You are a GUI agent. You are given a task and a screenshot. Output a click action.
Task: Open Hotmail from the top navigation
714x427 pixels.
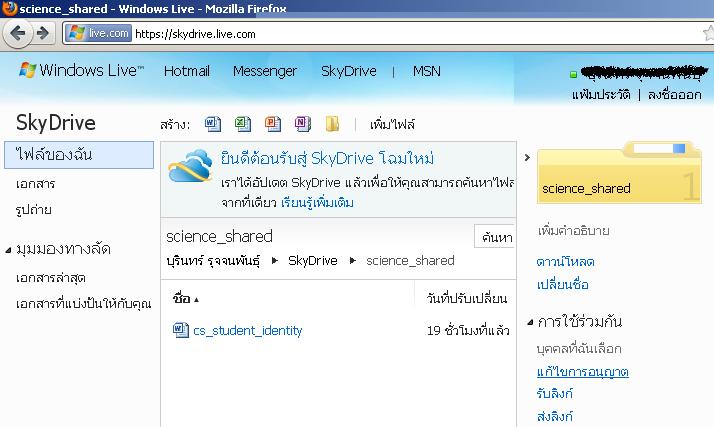coord(187,71)
